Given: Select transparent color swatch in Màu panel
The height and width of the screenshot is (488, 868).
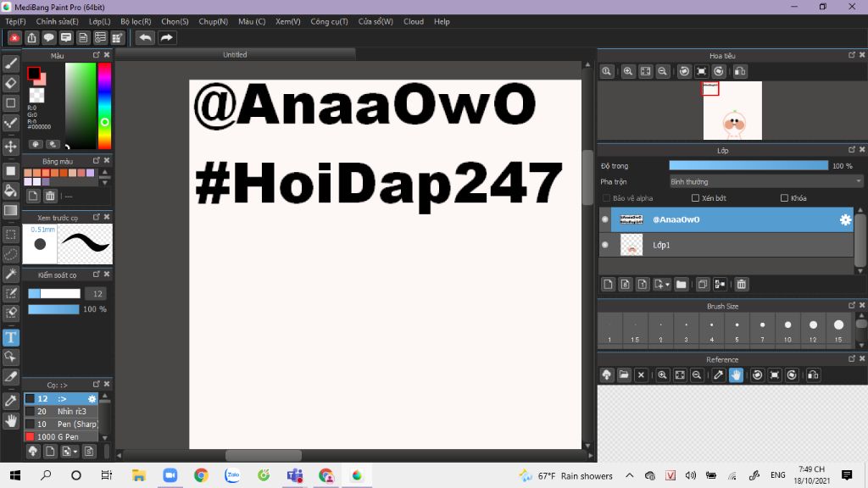Looking at the screenshot, I should (36, 95).
